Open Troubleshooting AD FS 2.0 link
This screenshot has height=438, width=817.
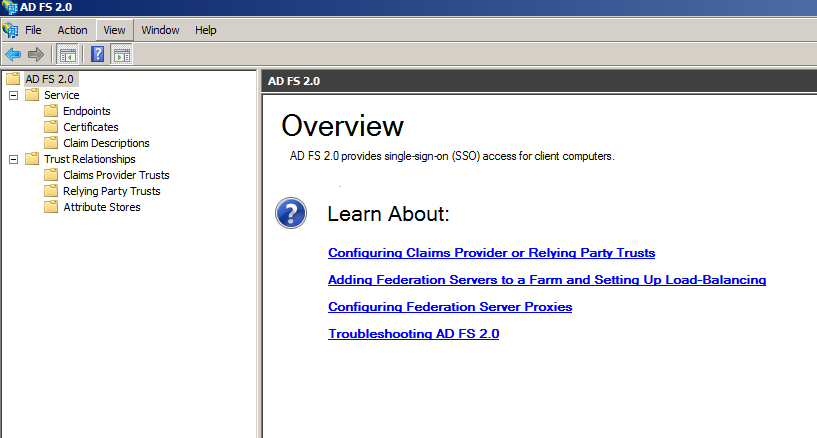[414, 334]
